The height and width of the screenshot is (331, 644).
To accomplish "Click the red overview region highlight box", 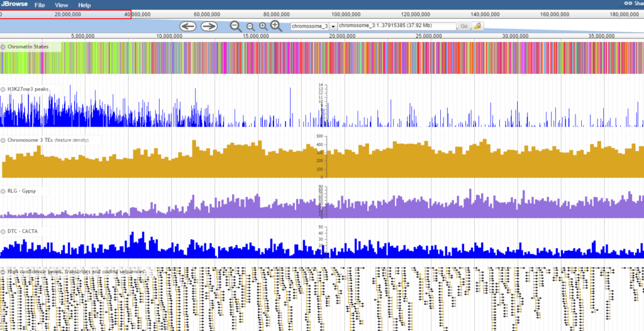I will pyautogui.click(x=65, y=14).
